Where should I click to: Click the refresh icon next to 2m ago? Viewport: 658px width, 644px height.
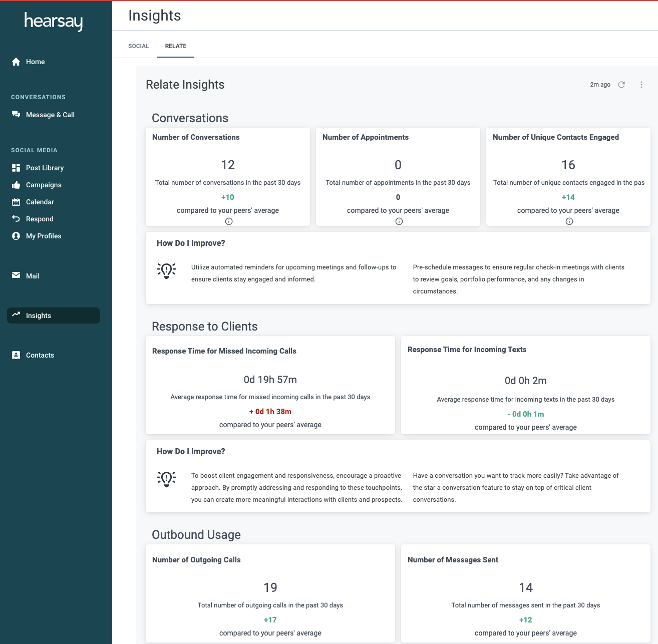pyautogui.click(x=621, y=85)
